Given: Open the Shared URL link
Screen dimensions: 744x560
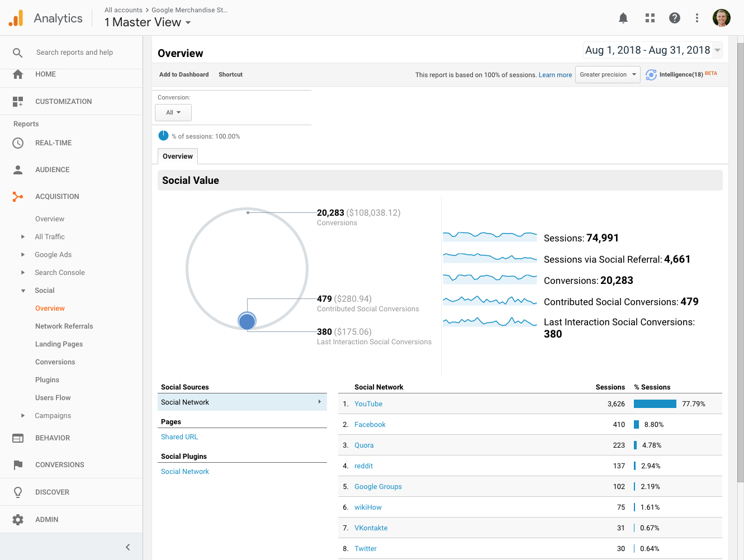Looking at the screenshot, I should (179, 437).
